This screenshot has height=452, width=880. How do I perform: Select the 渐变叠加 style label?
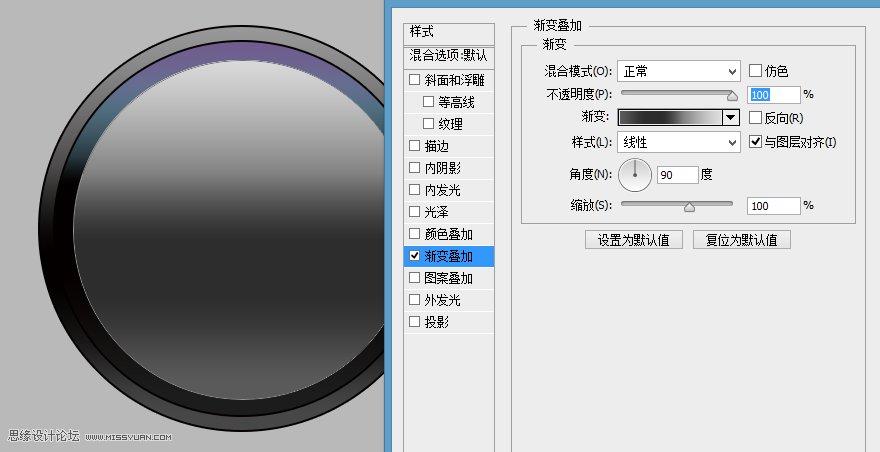coord(448,256)
